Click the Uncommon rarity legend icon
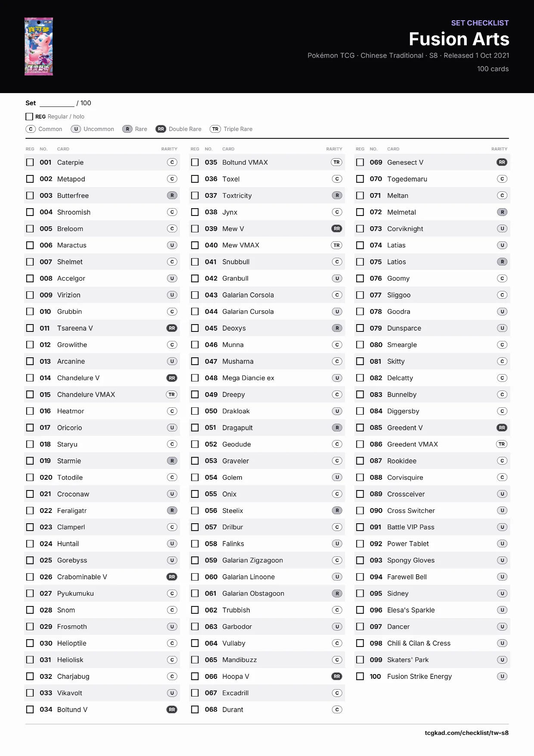 coord(76,129)
